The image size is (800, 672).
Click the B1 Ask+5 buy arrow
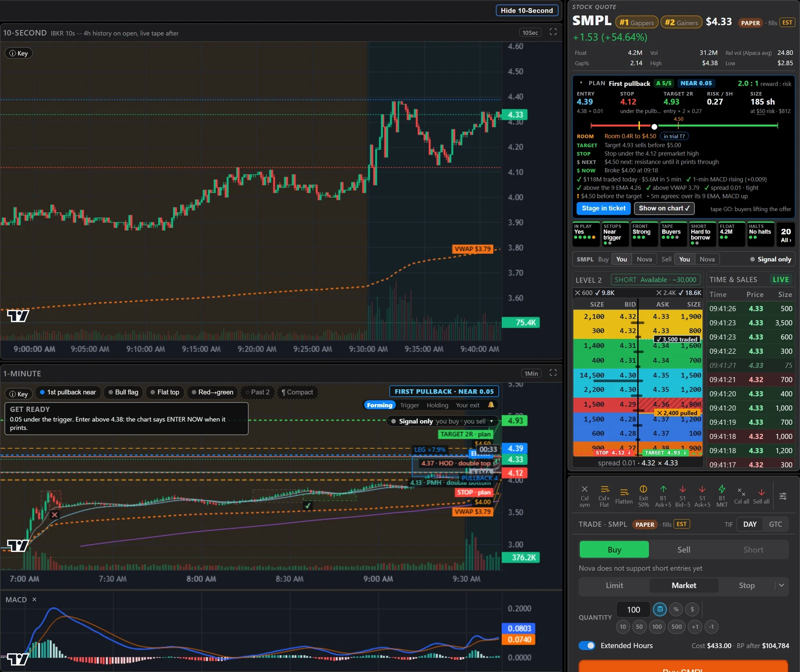pyautogui.click(x=663, y=489)
